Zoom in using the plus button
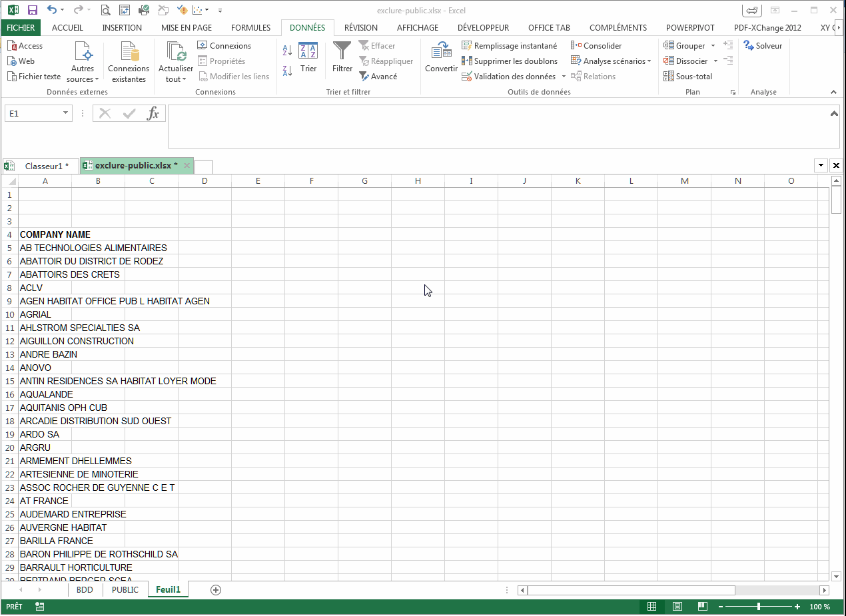 tap(797, 607)
